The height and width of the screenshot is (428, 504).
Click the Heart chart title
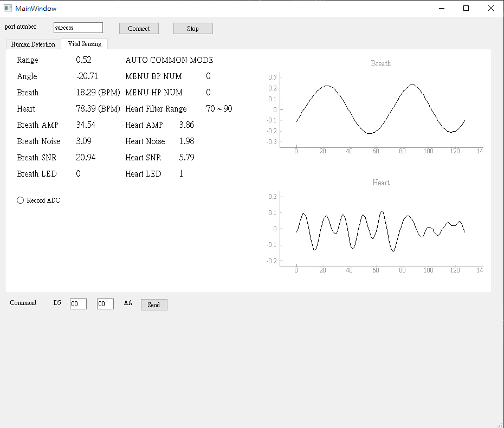(380, 183)
